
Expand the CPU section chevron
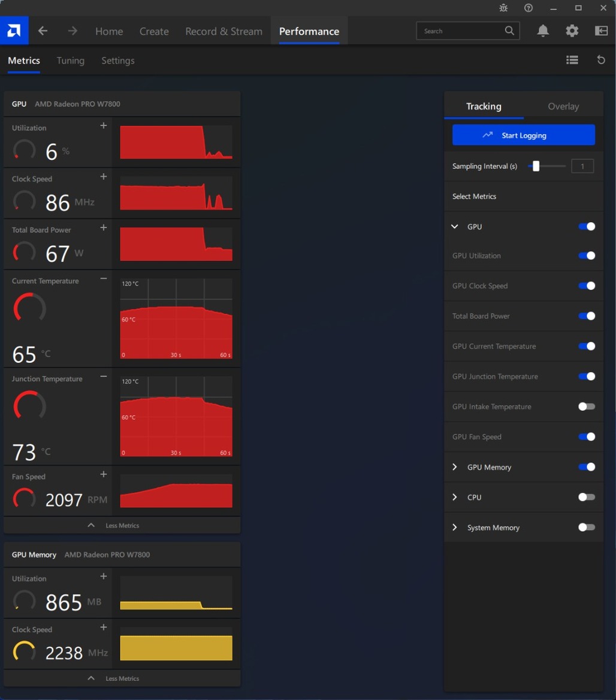455,497
